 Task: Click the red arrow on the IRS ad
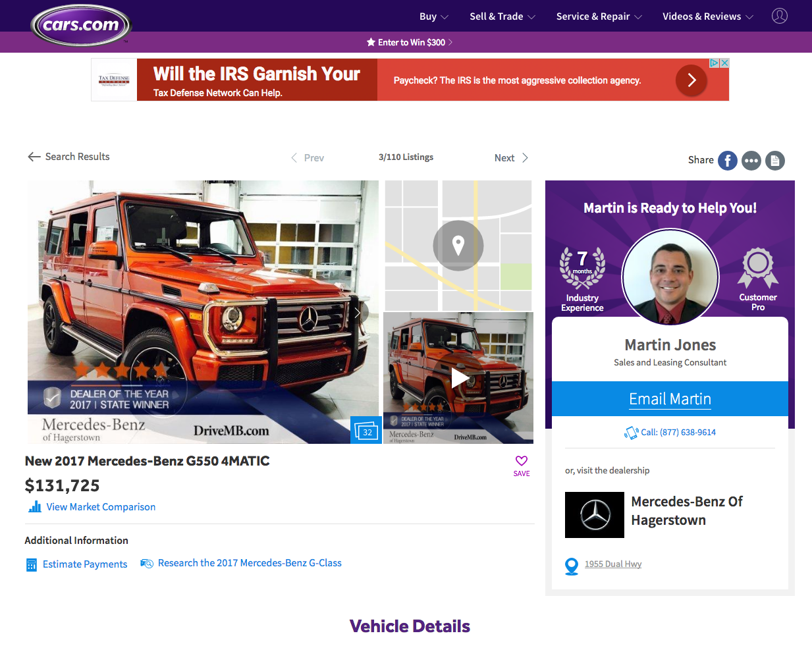[691, 80]
